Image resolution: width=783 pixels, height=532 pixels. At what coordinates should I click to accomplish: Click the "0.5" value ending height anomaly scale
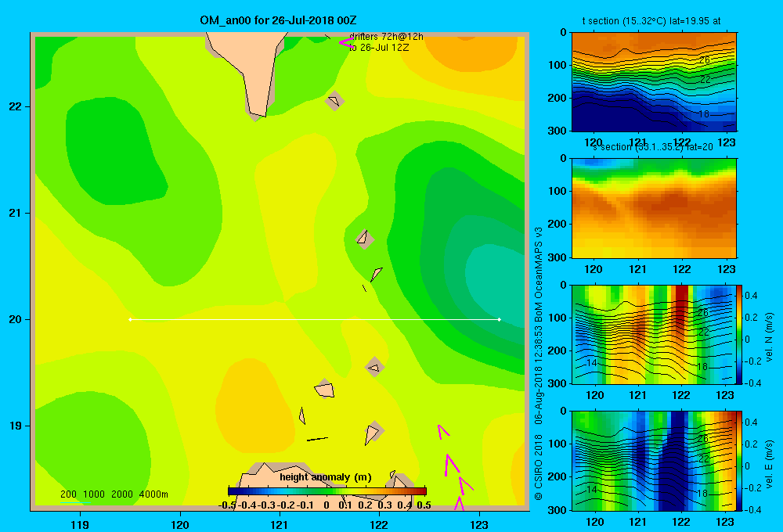(x=424, y=505)
